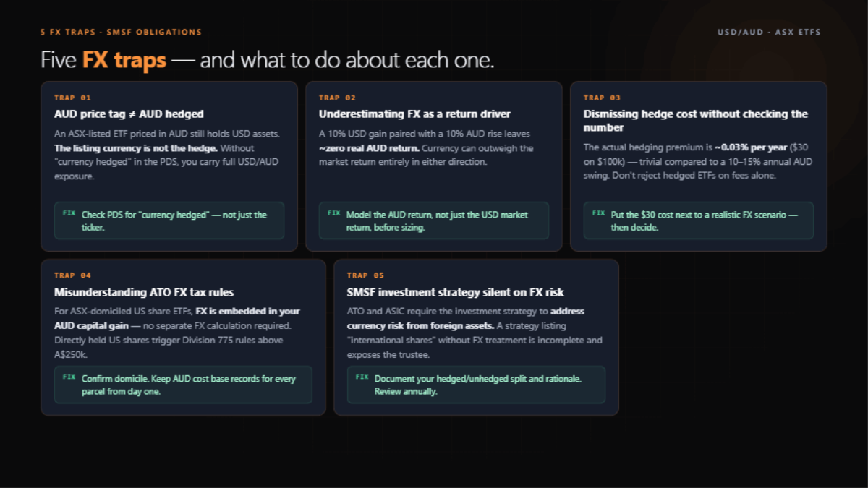Click the TRAP 02 label
868x488 pixels.
pyautogui.click(x=338, y=98)
